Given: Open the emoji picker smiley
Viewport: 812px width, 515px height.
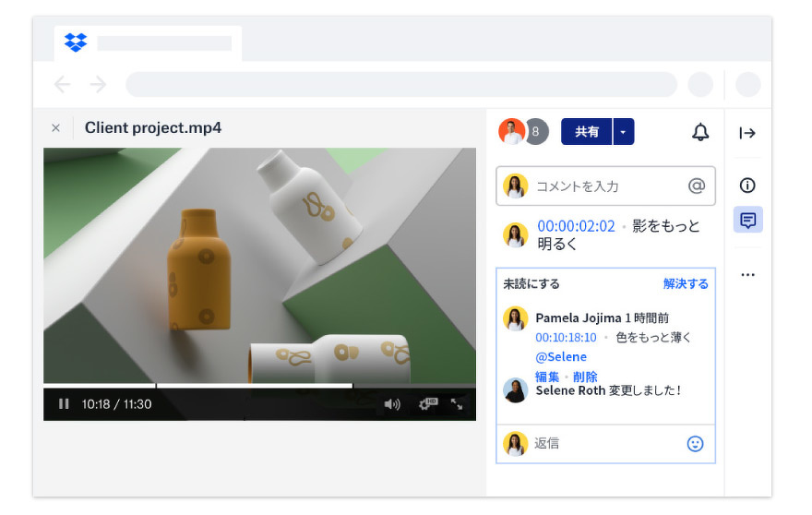Looking at the screenshot, I should tap(695, 444).
